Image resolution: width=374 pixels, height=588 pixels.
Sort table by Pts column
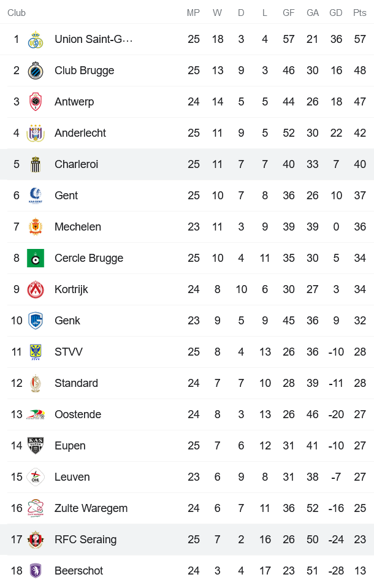pos(359,12)
